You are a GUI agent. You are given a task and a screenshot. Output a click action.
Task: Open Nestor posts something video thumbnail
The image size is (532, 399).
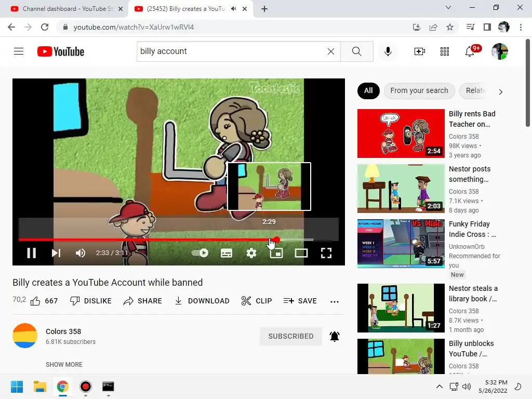[401, 188]
